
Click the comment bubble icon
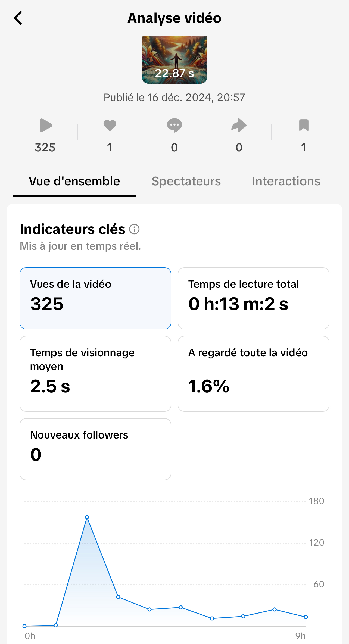click(x=174, y=126)
